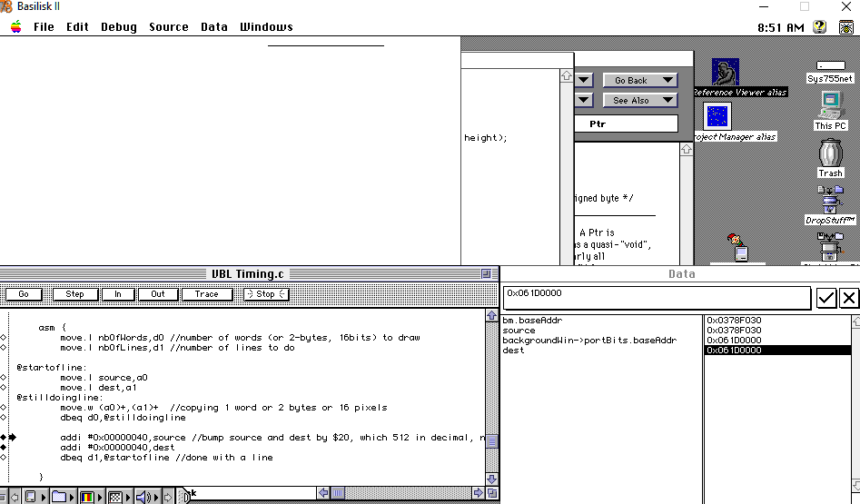The width and height of the screenshot is (860, 504).
Task: Open the Edit menu
Action: click(x=77, y=27)
